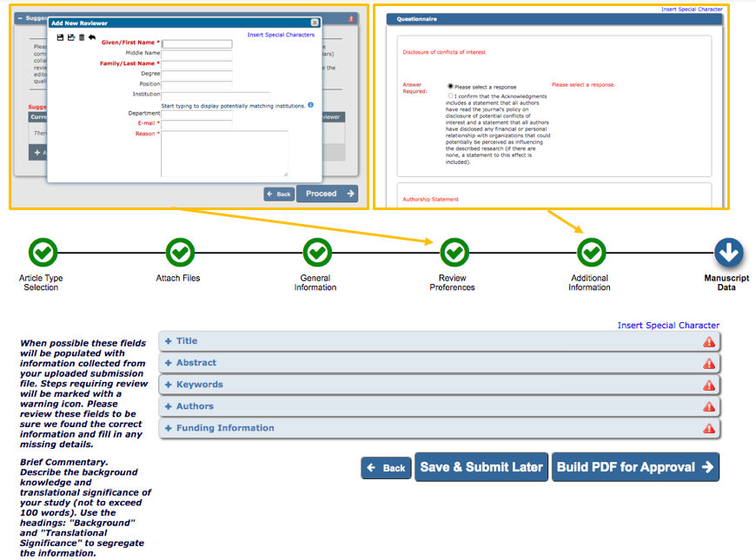The image size is (756, 560).
Task: Click the warning icon on the Keywords row
Action: 709,385
